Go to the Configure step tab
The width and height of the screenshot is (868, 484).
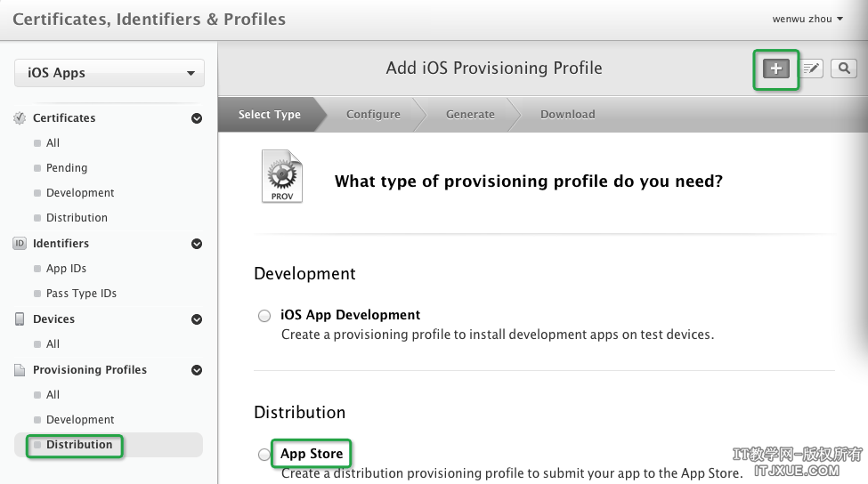point(373,115)
